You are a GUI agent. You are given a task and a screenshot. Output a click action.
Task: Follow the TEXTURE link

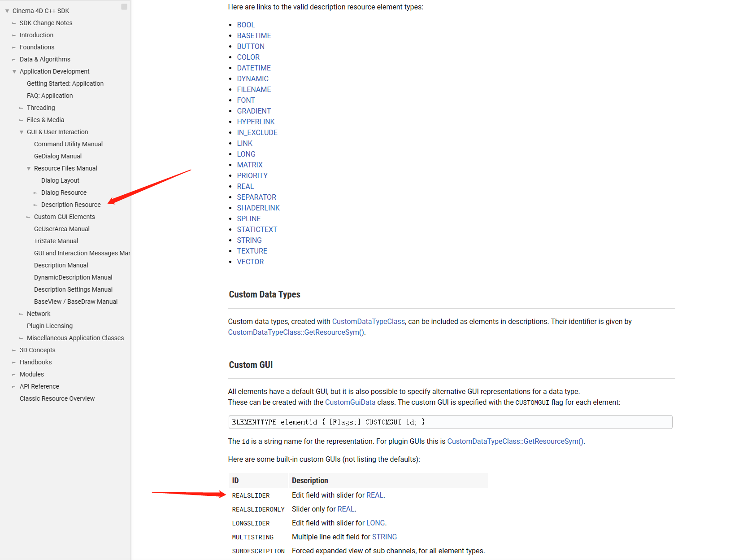[x=252, y=251]
